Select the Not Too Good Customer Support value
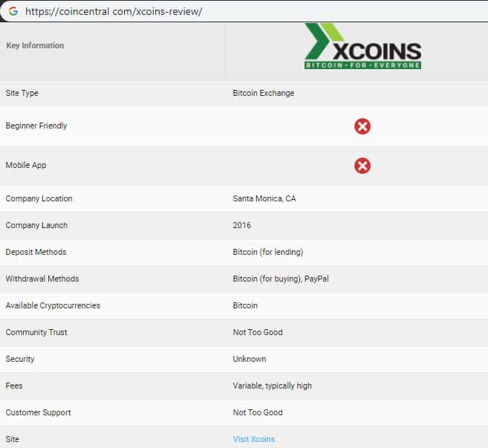 [258, 412]
